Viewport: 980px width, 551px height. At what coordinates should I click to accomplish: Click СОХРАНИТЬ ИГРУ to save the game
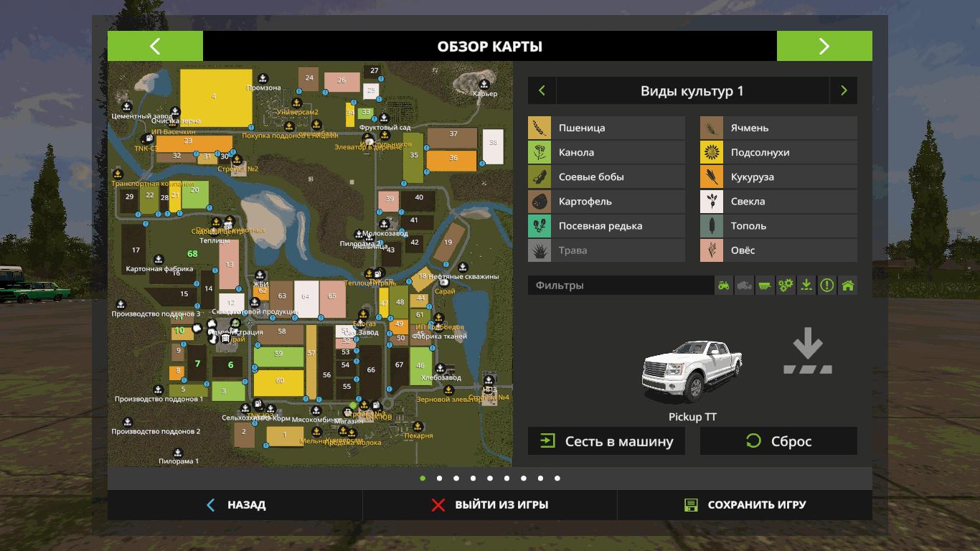[745, 505]
